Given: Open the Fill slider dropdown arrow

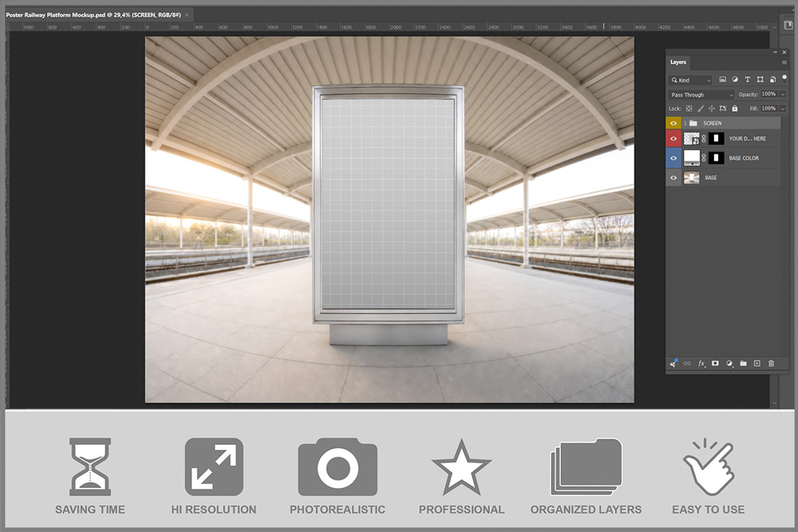Looking at the screenshot, I should click(783, 108).
